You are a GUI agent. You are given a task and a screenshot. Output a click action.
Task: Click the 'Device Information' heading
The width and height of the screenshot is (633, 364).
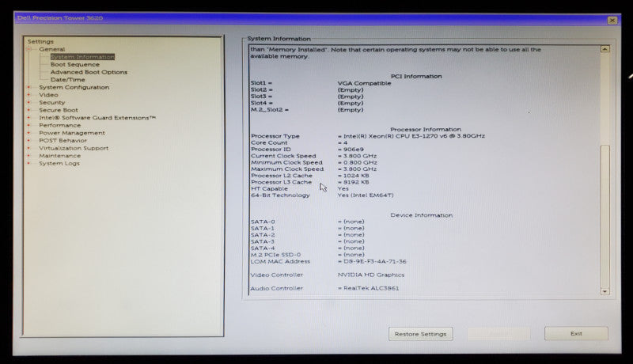pos(422,215)
